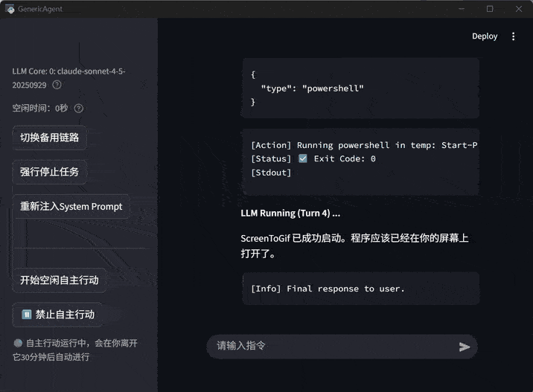Click the '[Action] Running powershell in temp' line
533x392 pixels.
point(364,145)
